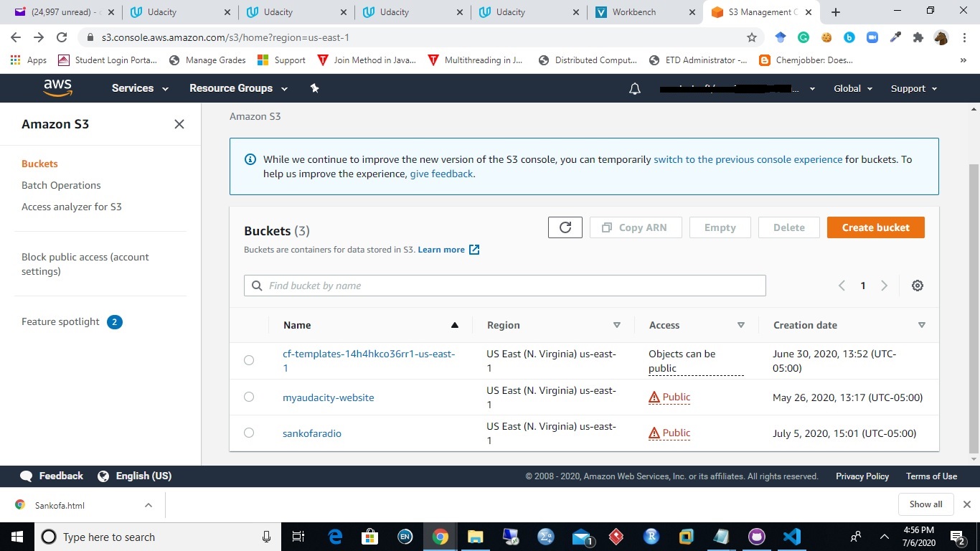Click the Create bucket button
Image resolution: width=980 pixels, height=551 pixels.
[875, 227]
